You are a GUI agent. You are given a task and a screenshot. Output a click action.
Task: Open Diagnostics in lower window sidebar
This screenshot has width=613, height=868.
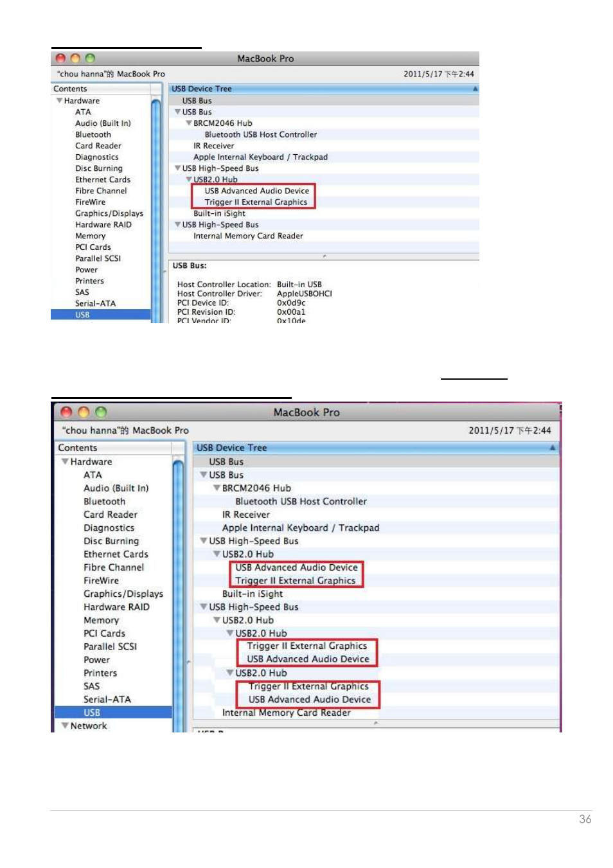pyautogui.click(x=109, y=528)
